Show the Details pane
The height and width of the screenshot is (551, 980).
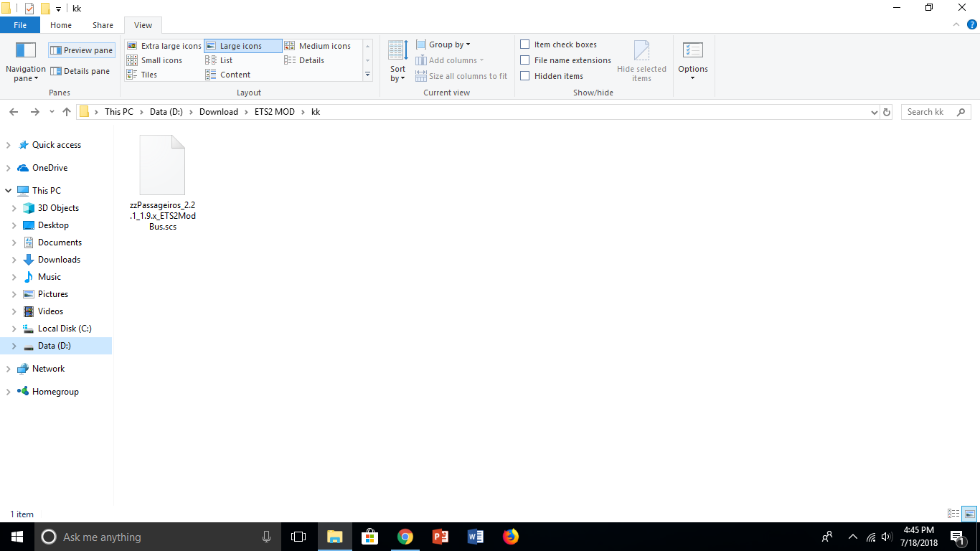pos(80,71)
